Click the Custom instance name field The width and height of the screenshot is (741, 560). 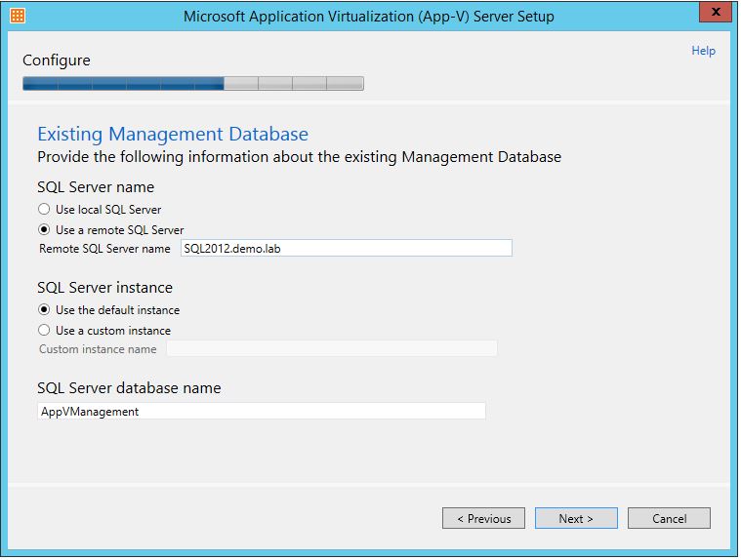point(332,349)
